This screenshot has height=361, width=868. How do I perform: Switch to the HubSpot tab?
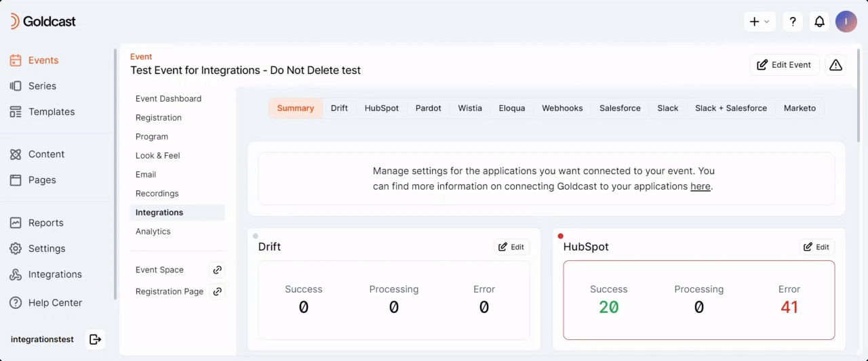(381, 108)
